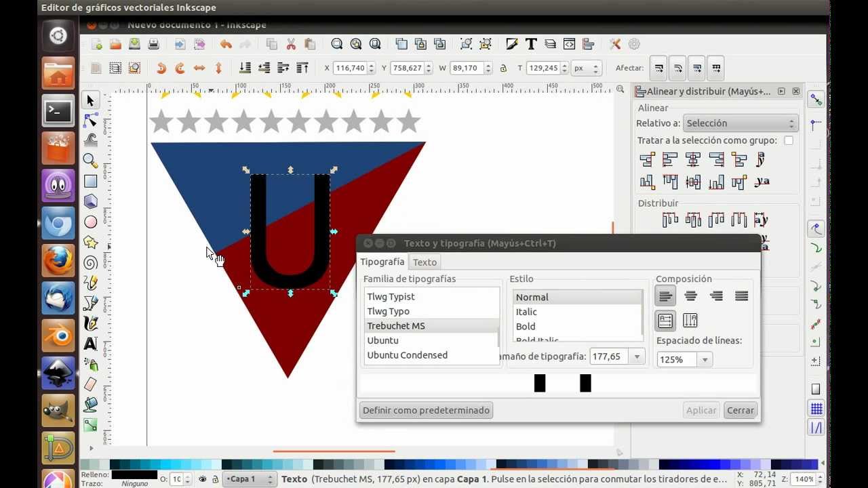Select the Rectangle tool
Screen dimensions: 868x488
[90, 181]
